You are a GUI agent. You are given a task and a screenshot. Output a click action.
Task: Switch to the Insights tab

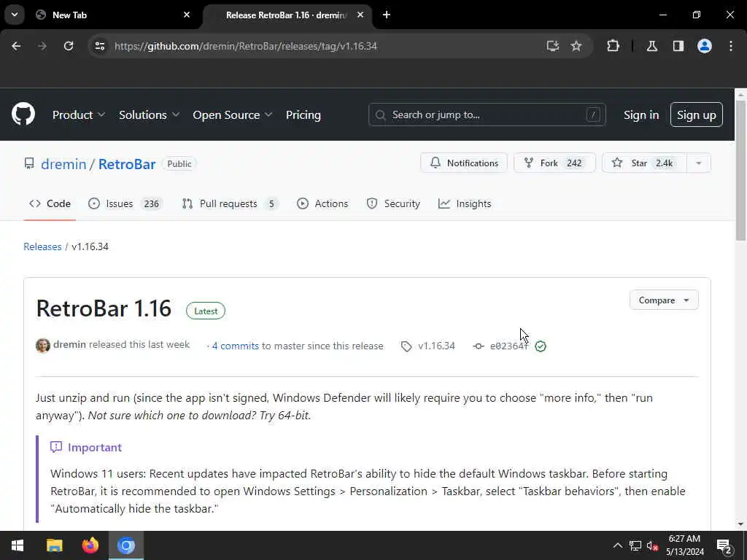coord(465,204)
